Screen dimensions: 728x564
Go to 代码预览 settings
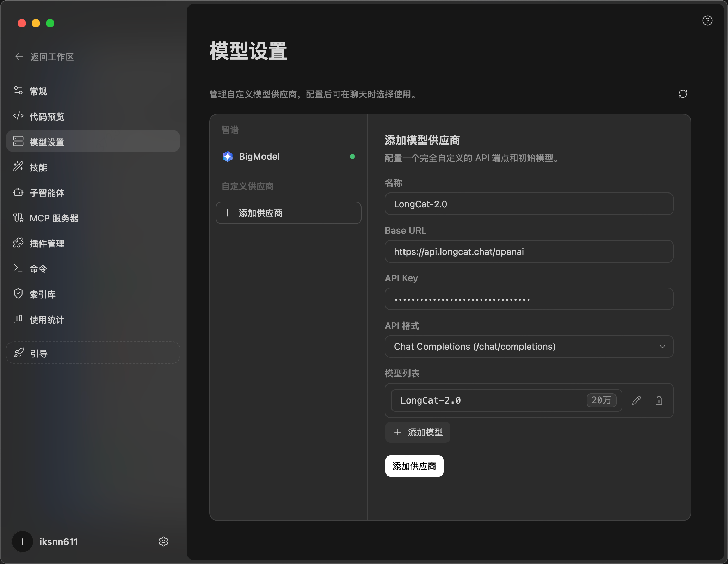point(93,116)
